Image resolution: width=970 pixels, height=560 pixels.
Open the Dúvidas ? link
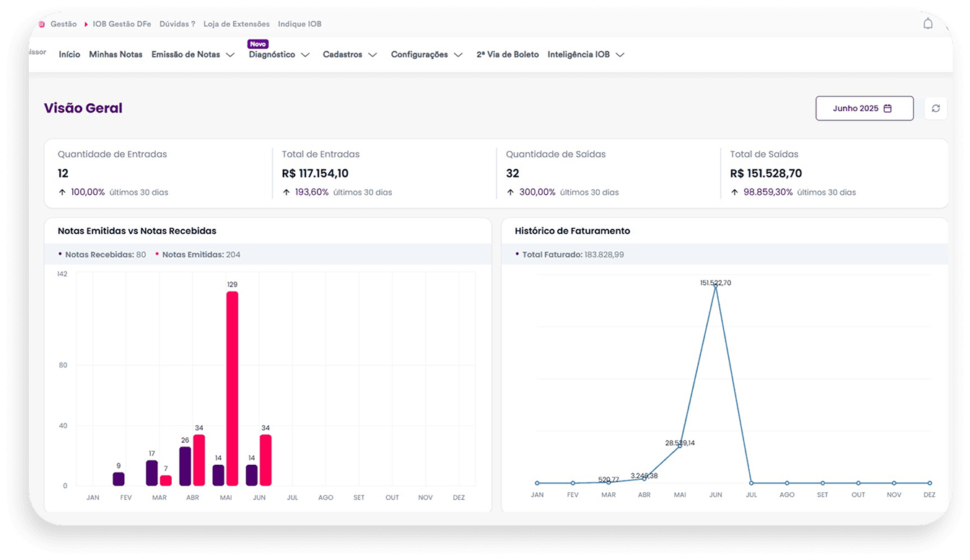(177, 24)
